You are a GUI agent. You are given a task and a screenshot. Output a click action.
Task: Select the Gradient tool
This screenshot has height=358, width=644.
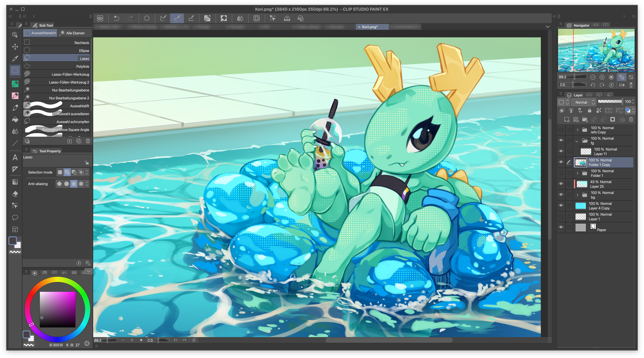click(x=15, y=182)
